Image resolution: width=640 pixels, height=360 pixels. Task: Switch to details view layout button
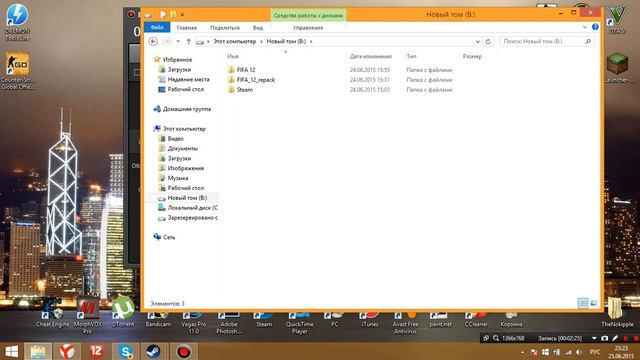coord(583,303)
